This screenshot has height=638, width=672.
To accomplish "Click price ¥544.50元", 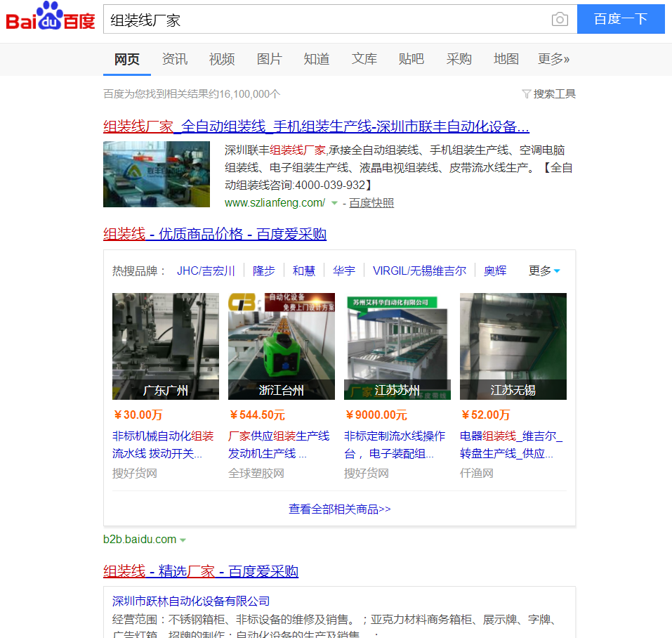I will [257, 415].
